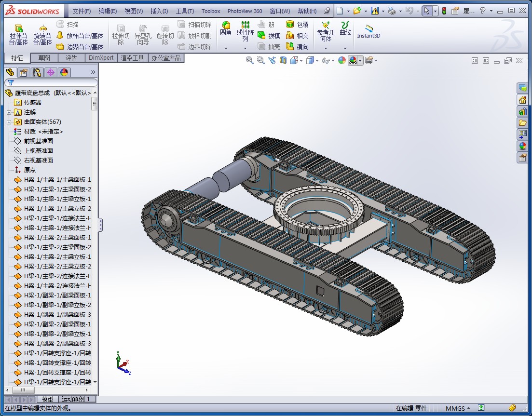The width and height of the screenshot is (532, 416).
Task: Open the dropdown arrow below 曲线 (Curves)
Action: click(345, 48)
